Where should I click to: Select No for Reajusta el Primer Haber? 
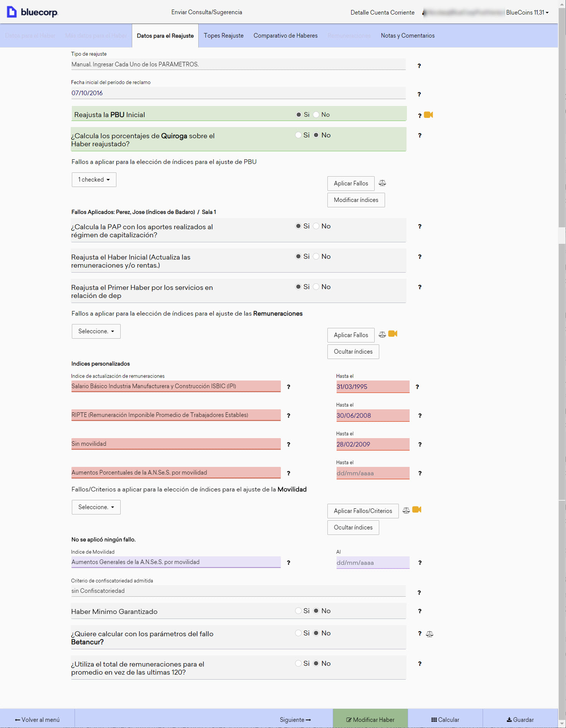316,287
